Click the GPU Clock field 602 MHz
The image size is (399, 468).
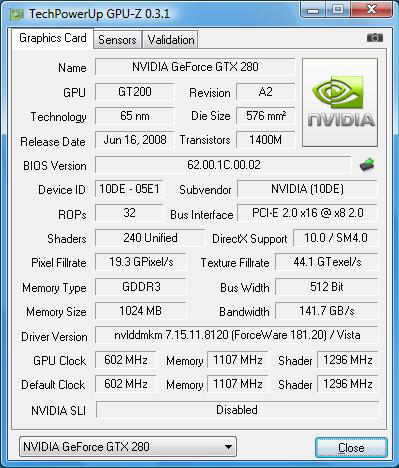[126, 360]
